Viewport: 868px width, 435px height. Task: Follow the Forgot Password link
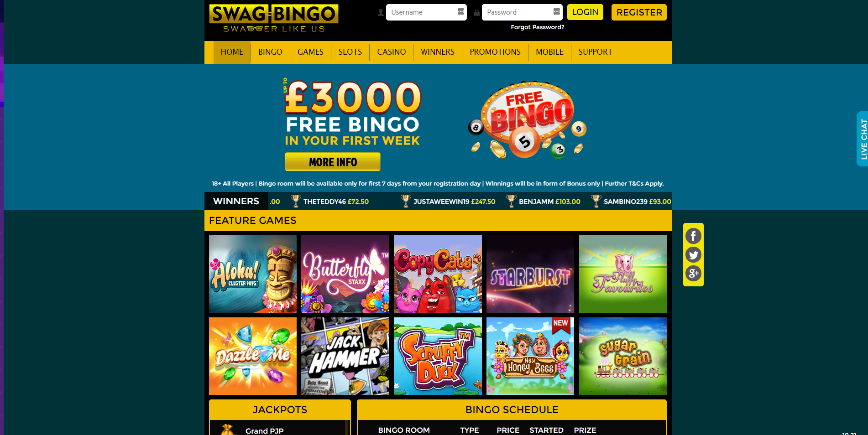click(537, 27)
